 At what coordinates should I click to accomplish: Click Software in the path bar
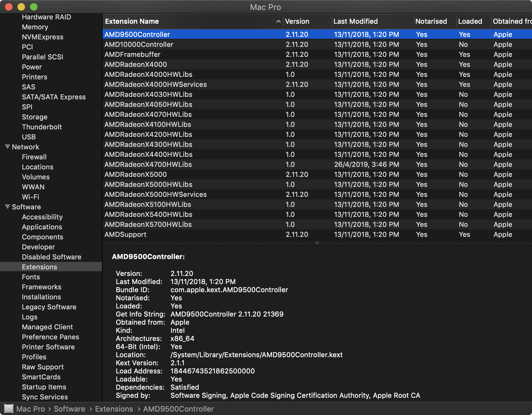click(69, 409)
